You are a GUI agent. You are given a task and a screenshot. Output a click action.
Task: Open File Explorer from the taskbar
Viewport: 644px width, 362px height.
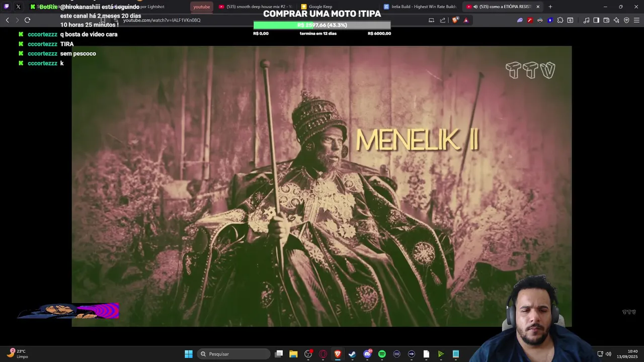pyautogui.click(x=293, y=354)
